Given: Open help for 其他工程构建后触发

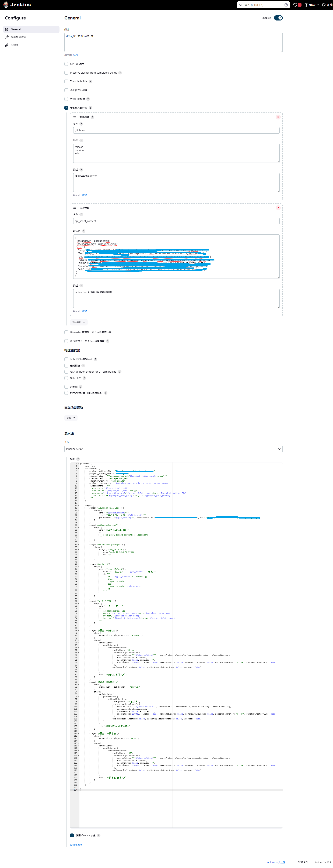Looking at the screenshot, I should point(95,359).
